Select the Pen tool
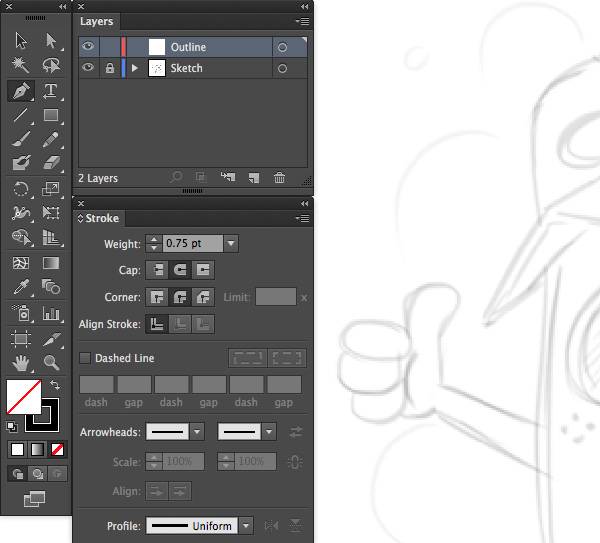Screen dimensions: 600x543 (20, 92)
